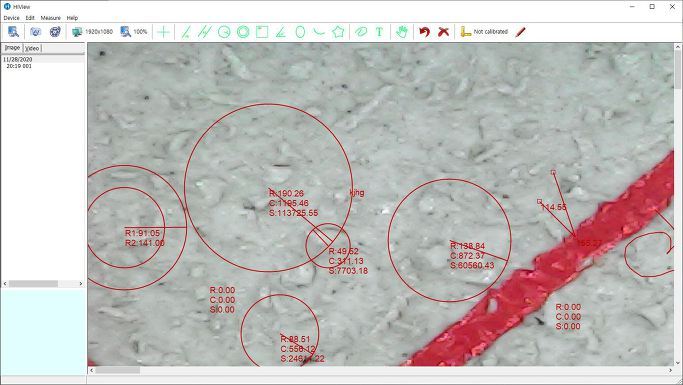Select the text annotation tool

[x=379, y=32]
